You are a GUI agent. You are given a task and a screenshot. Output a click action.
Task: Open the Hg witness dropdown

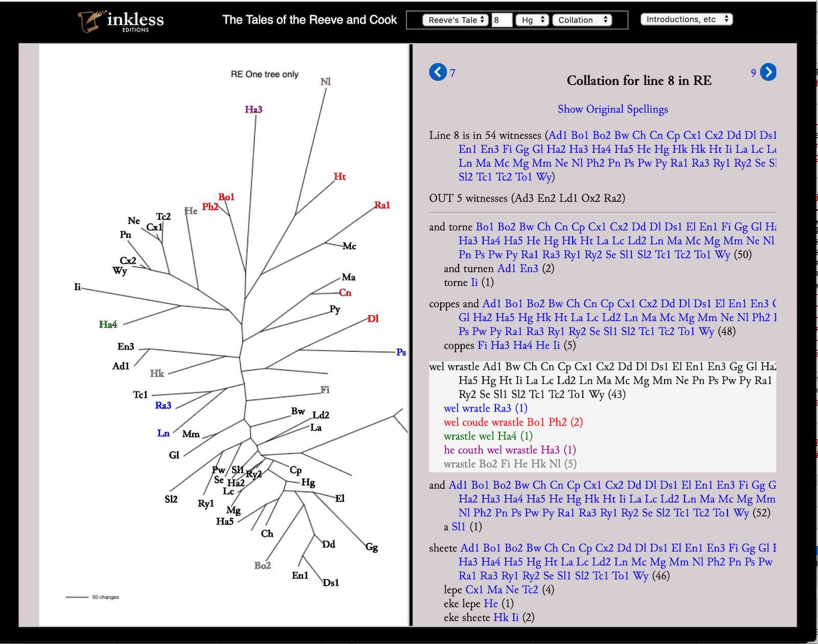[532, 20]
